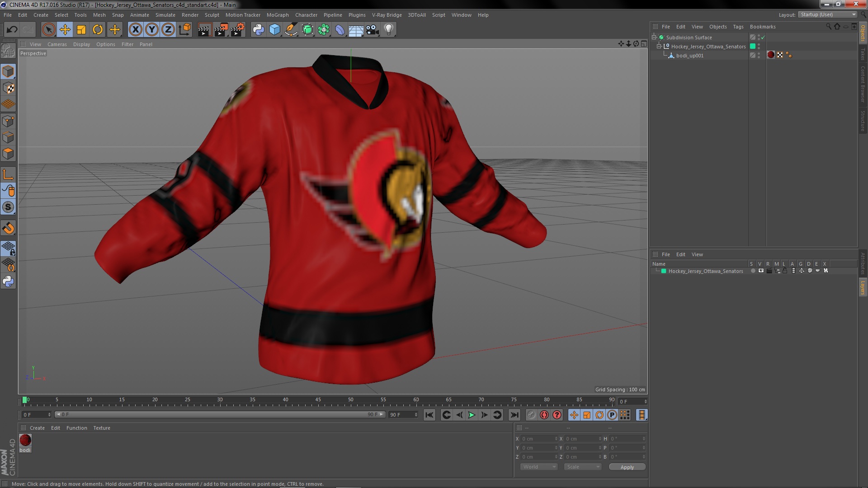Click Record Active Objects key button
Image resolution: width=868 pixels, height=488 pixels.
tap(532, 415)
